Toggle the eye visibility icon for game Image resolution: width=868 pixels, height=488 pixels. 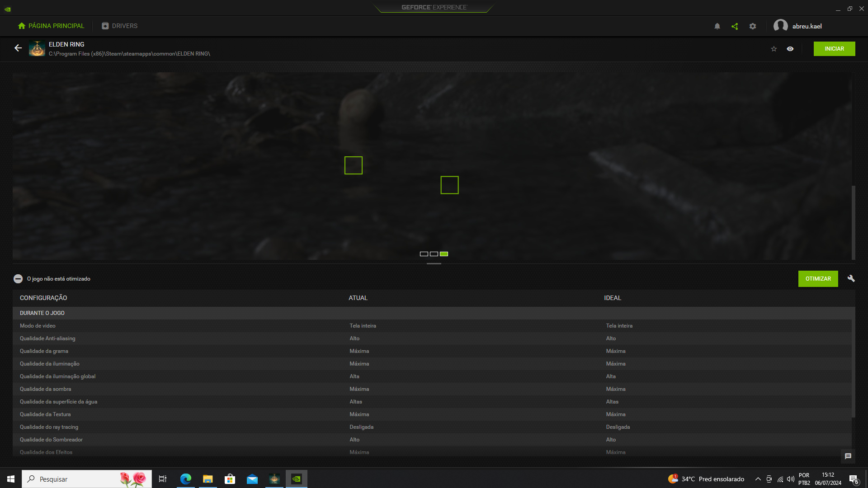tap(790, 49)
